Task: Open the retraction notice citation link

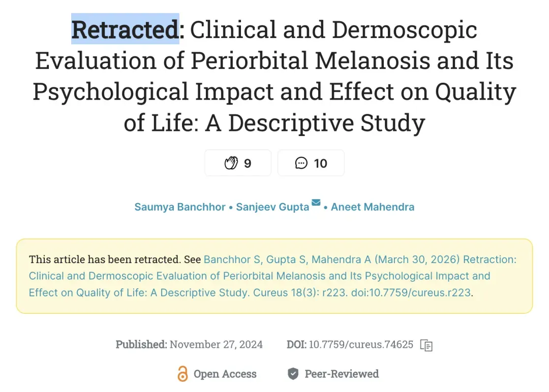Action: coord(272,276)
